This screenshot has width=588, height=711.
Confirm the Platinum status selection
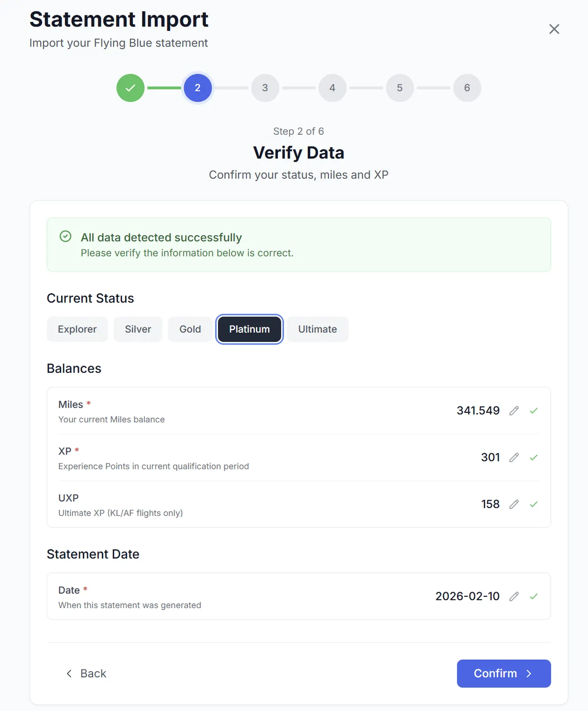(249, 329)
